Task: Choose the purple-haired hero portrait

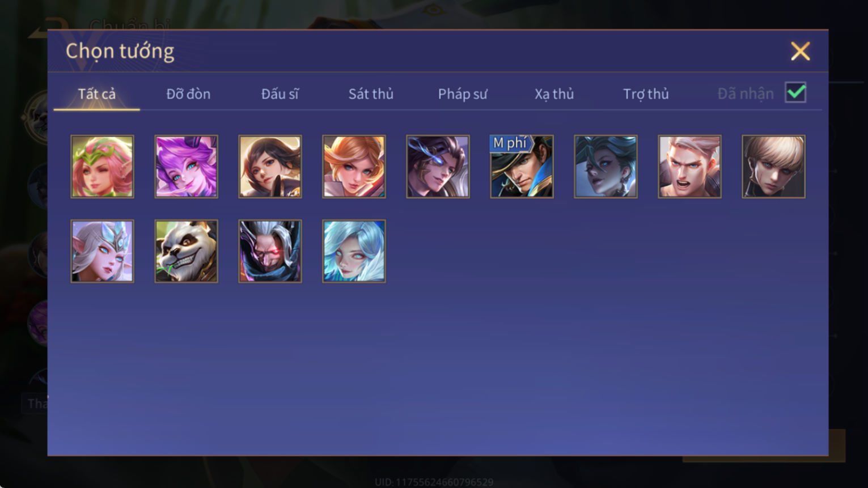Action: coord(186,167)
